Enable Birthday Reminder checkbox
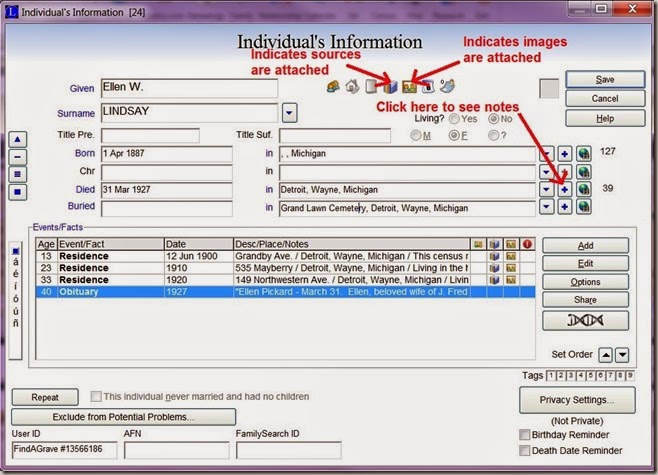 [525, 434]
